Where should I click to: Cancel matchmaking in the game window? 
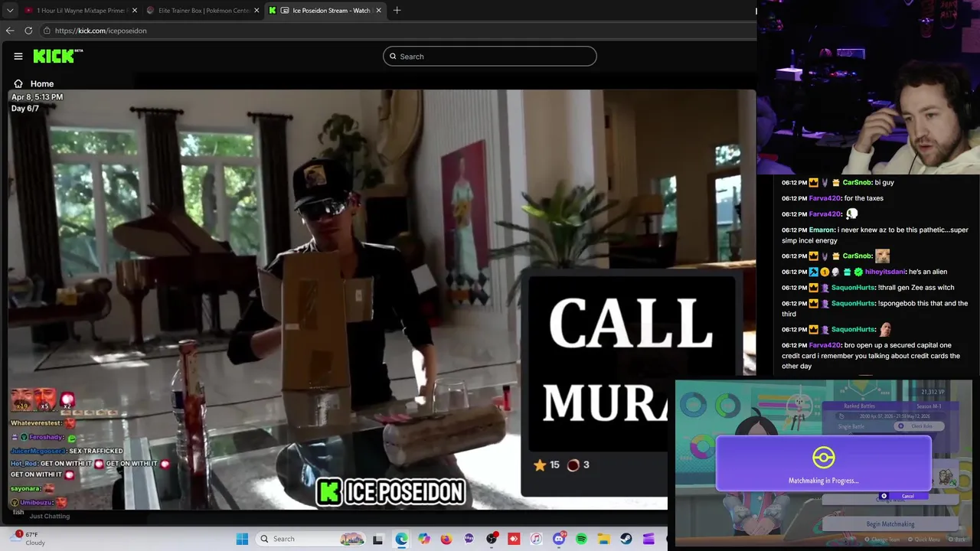point(905,496)
